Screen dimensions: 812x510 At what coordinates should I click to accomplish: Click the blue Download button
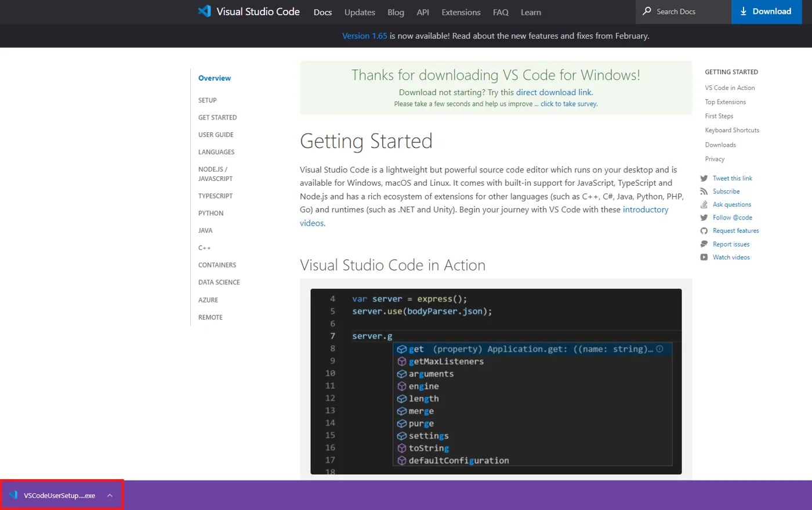pos(767,12)
